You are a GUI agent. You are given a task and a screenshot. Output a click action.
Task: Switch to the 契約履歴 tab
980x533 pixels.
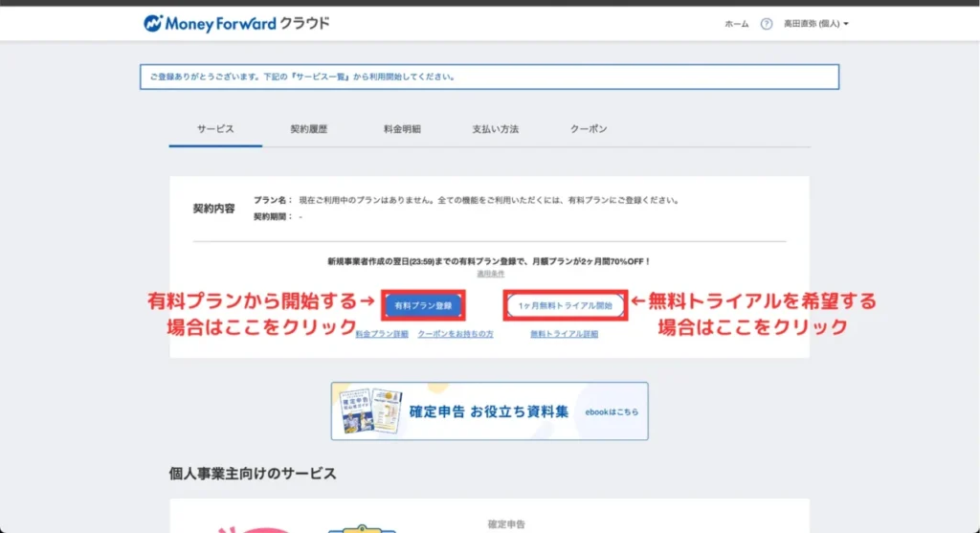pos(309,129)
